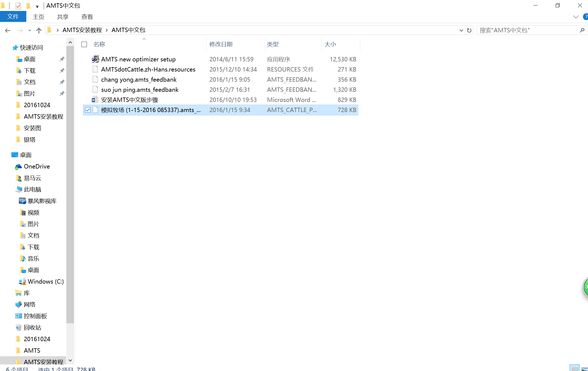The width and height of the screenshot is (588, 371).
Task: Click the date 2016/10/10 19:53
Action: (x=233, y=100)
